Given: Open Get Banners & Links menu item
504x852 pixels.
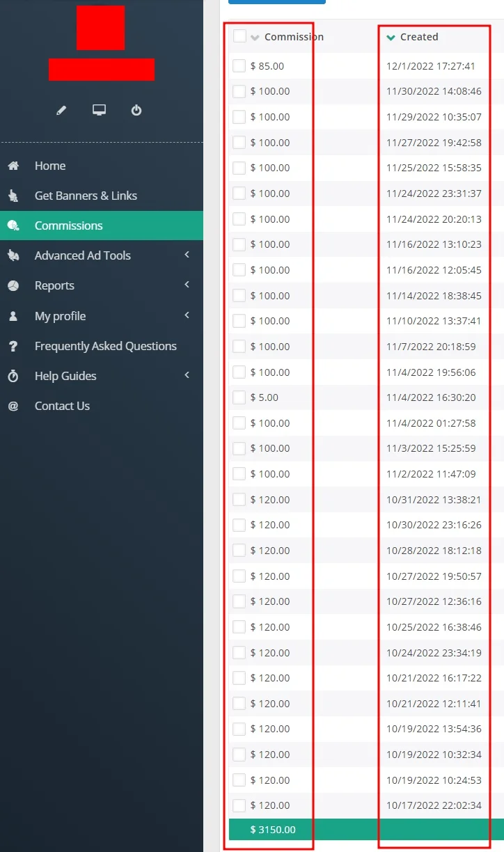Looking at the screenshot, I should [86, 196].
